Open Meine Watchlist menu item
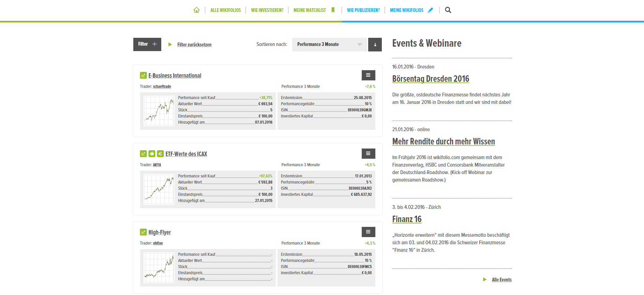The height and width of the screenshot is (295, 644). [310, 10]
